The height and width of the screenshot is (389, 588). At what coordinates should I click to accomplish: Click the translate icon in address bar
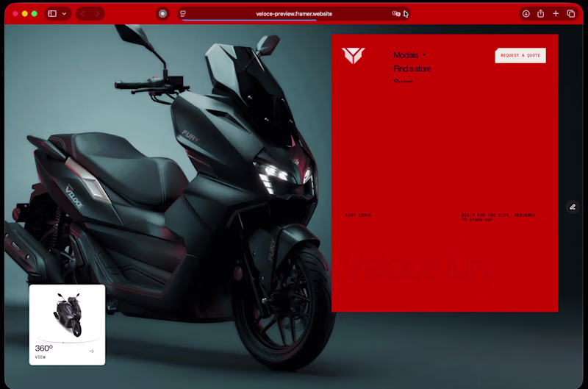pyautogui.click(x=396, y=14)
